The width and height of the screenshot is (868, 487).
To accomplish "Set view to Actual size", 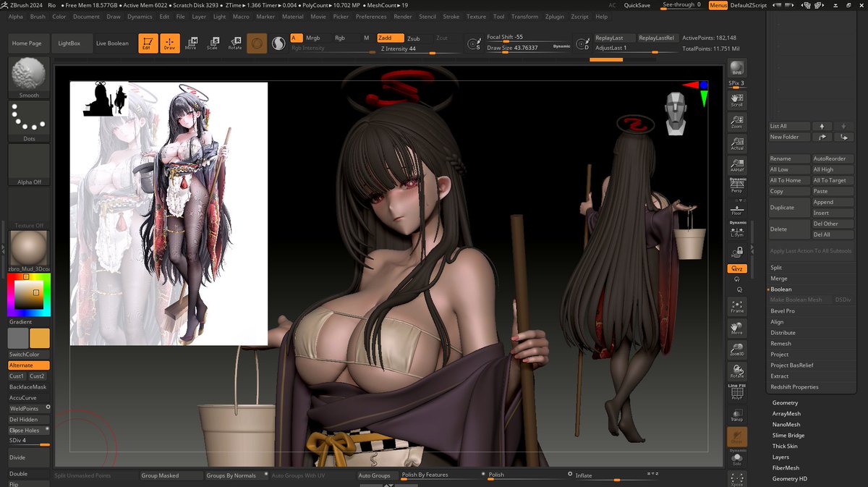I will click(x=737, y=143).
